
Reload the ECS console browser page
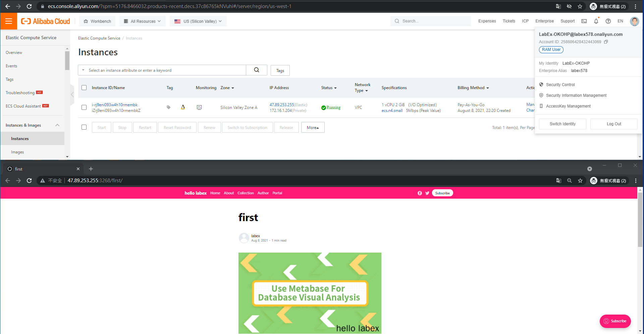[x=29, y=6]
